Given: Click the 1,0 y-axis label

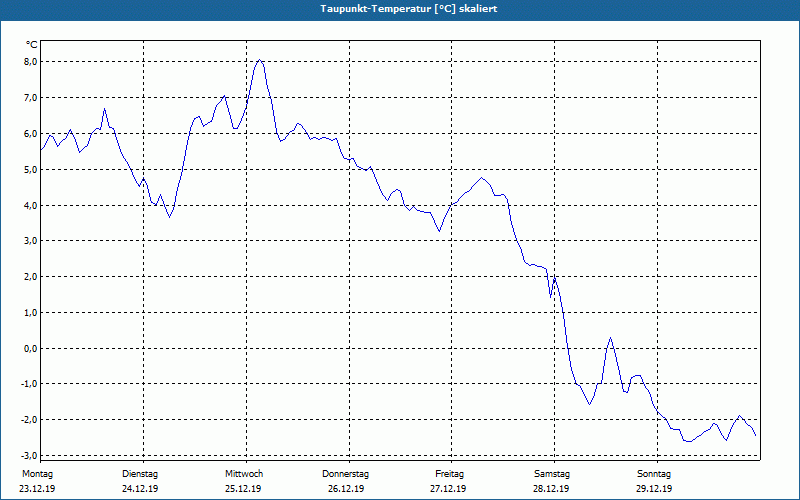Looking at the screenshot, I should point(31,313).
